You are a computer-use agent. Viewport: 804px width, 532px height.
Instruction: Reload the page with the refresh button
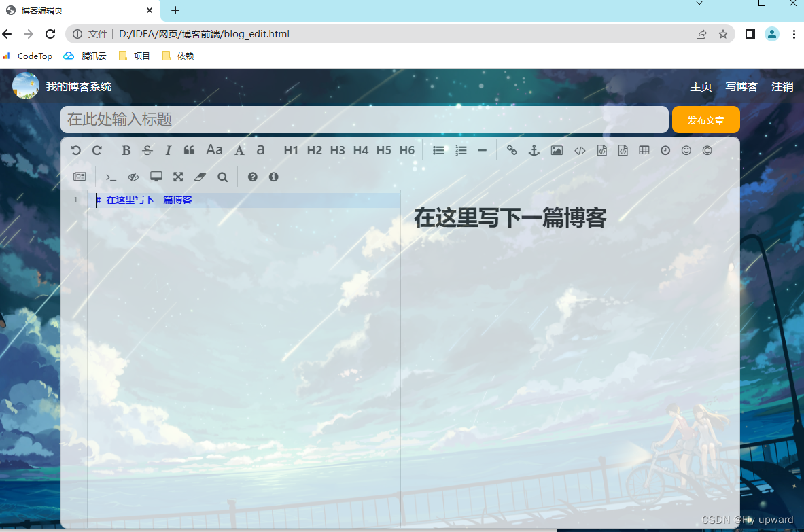pyautogui.click(x=50, y=34)
